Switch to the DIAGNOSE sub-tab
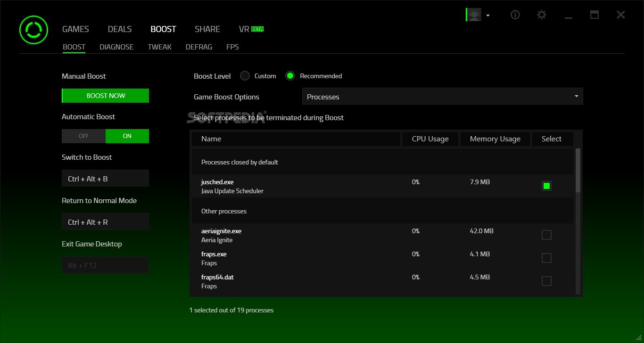The width and height of the screenshot is (644, 343). click(116, 47)
